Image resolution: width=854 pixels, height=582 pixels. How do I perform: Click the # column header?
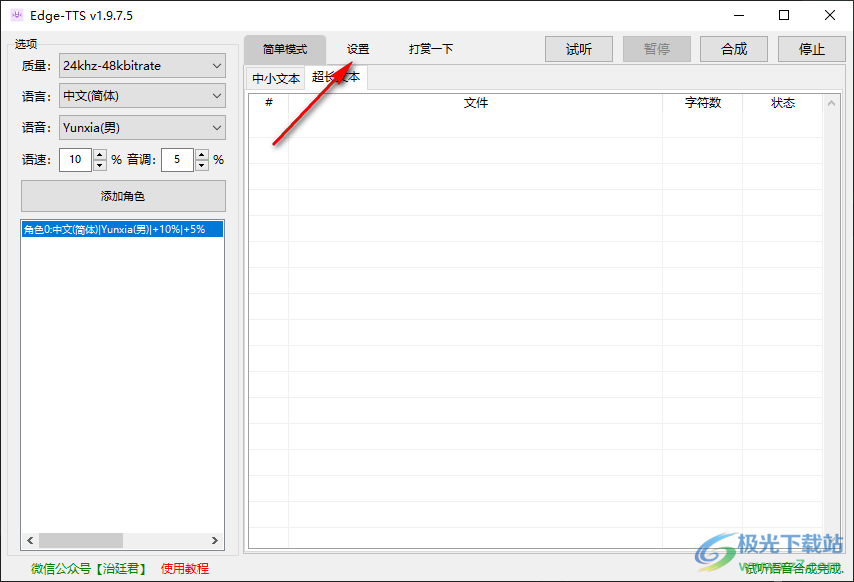tap(269, 102)
